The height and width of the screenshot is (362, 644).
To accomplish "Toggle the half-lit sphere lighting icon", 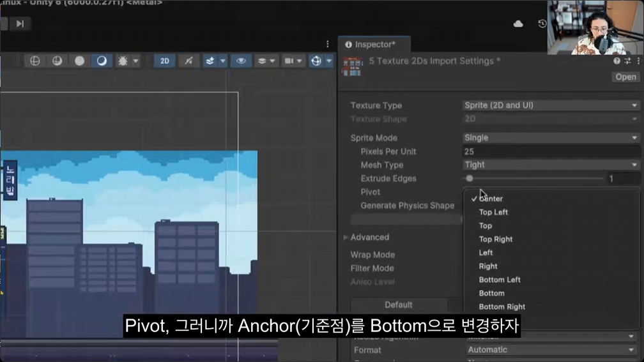I will tap(102, 61).
